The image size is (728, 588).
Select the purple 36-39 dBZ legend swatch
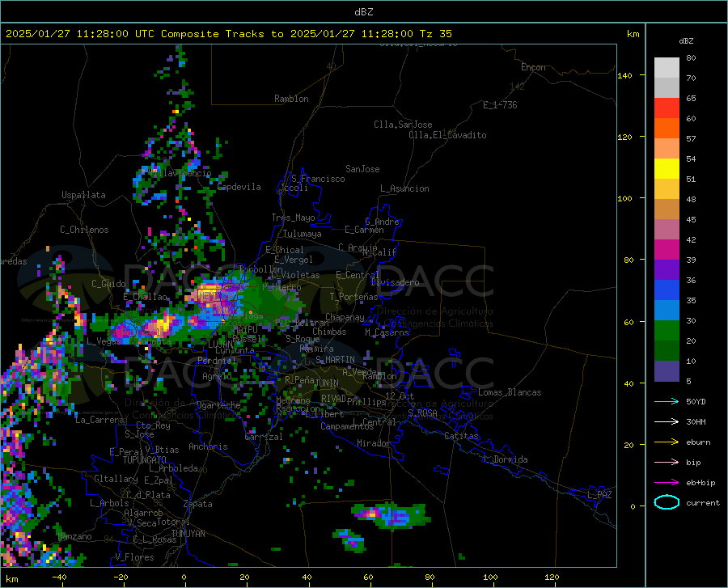[667, 270]
